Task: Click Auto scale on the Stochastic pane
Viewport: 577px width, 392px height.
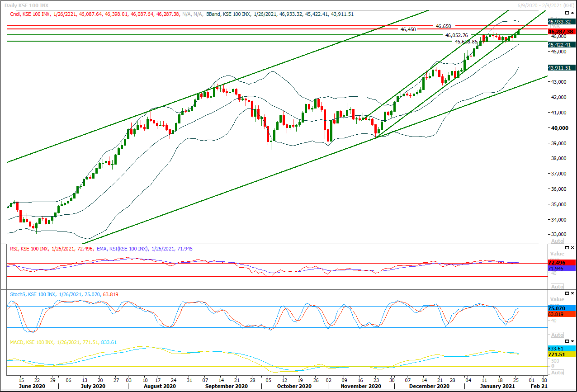Action: point(557,335)
